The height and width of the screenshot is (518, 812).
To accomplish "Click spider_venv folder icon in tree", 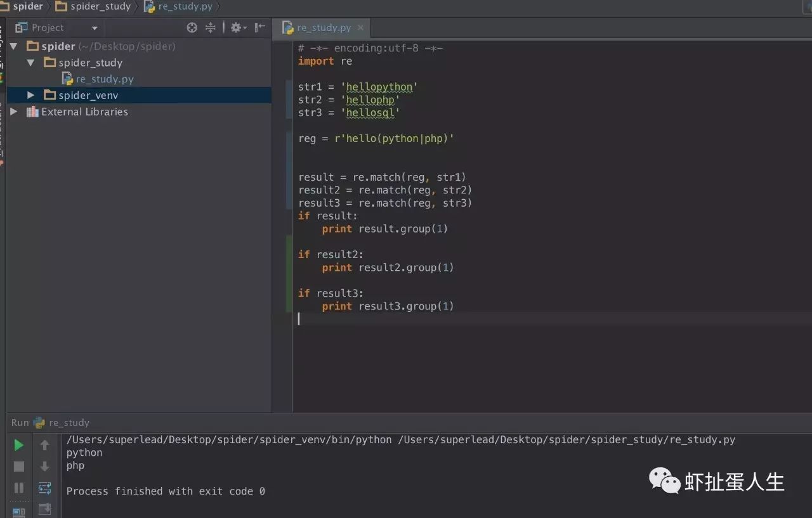I will (50, 95).
